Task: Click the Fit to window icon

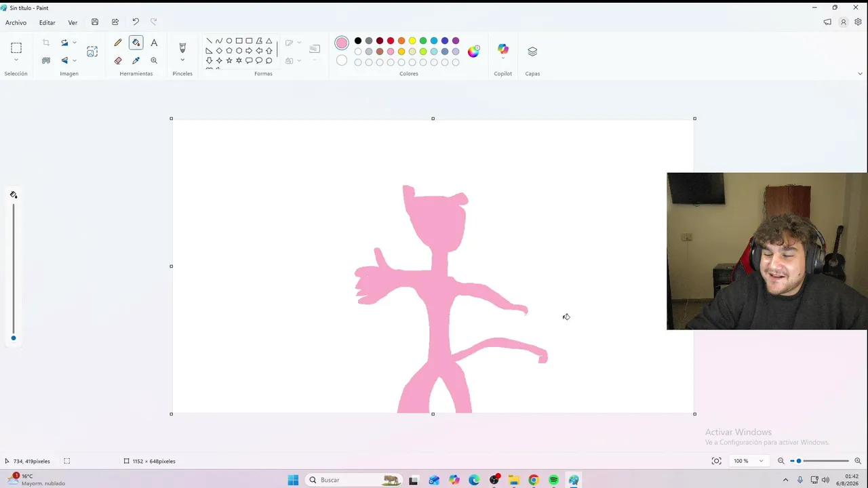Action: click(717, 461)
